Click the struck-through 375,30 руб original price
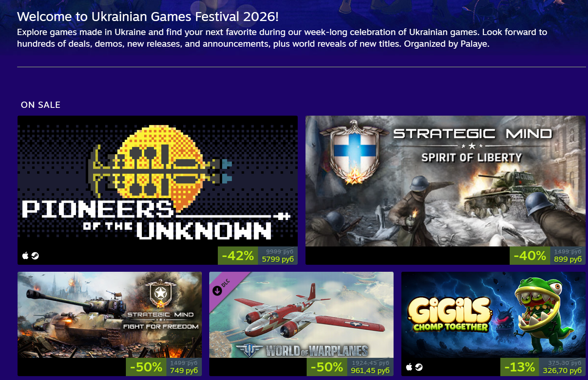 [x=565, y=363]
